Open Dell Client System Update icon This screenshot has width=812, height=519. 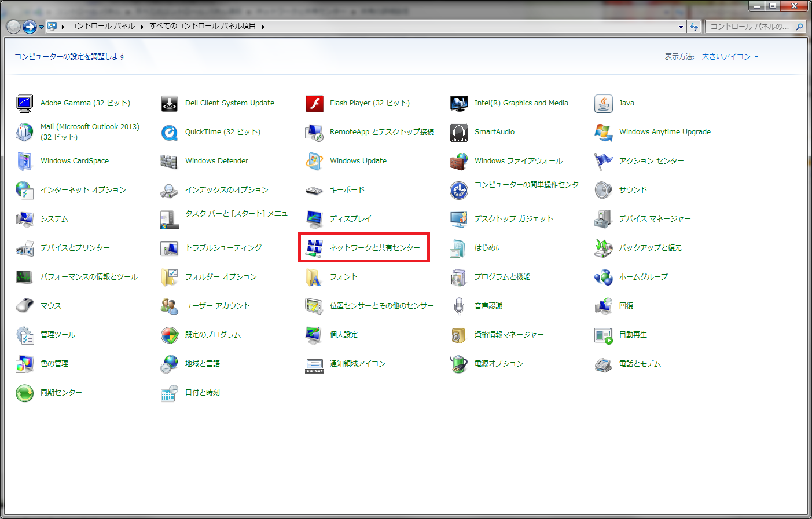[170, 104]
